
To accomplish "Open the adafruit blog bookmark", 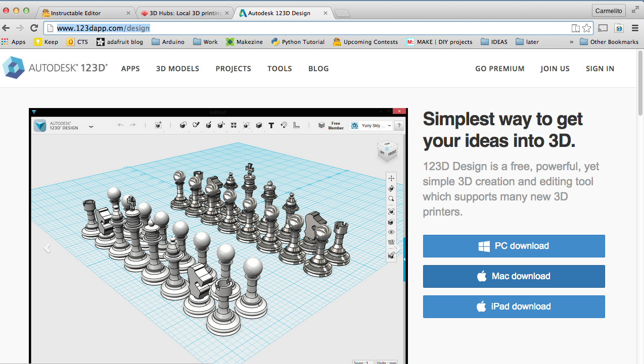I will pos(120,42).
